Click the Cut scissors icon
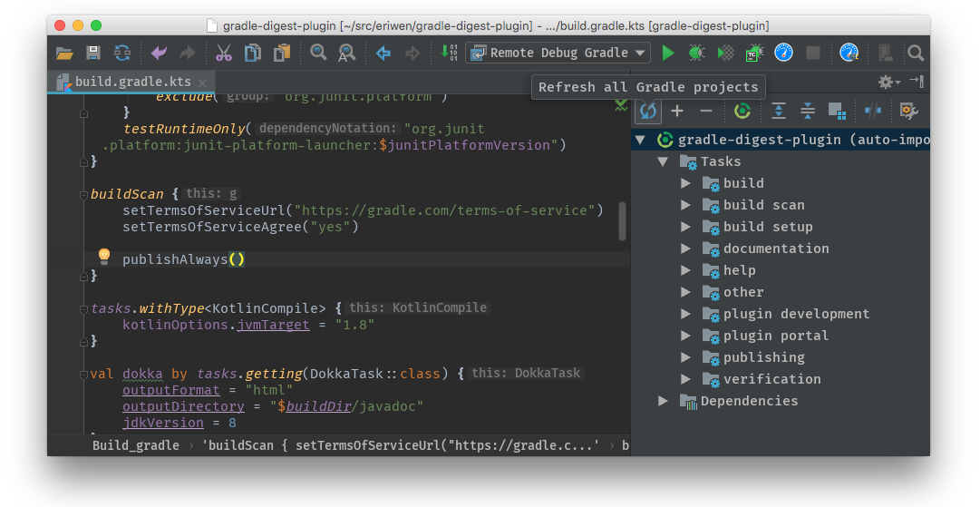Image resolution: width=980 pixels, height=507 pixels. point(223,53)
